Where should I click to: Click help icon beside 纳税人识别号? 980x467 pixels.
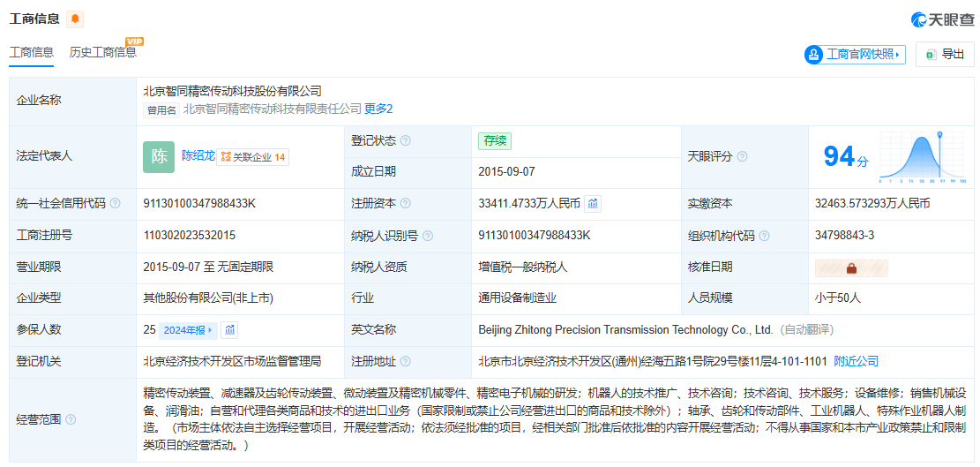[428, 236]
